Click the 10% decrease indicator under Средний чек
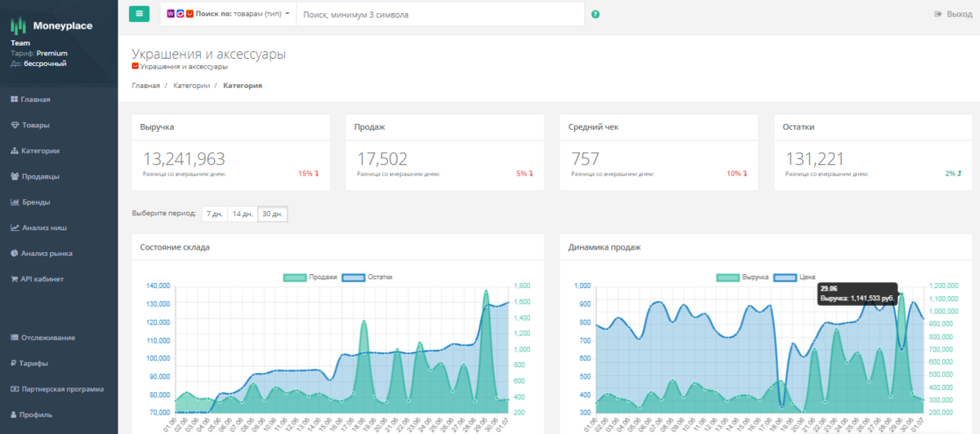The height and width of the screenshot is (434, 980). (x=737, y=174)
